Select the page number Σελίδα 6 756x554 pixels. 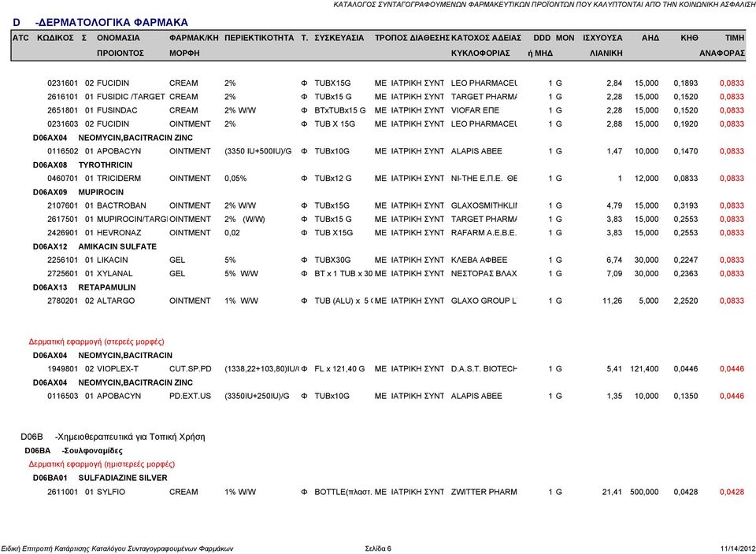[x=378, y=548]
